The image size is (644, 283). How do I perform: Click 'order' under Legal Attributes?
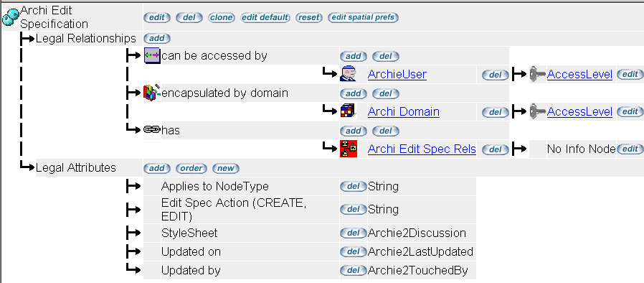pyautogui.click(x=191, y=168)
